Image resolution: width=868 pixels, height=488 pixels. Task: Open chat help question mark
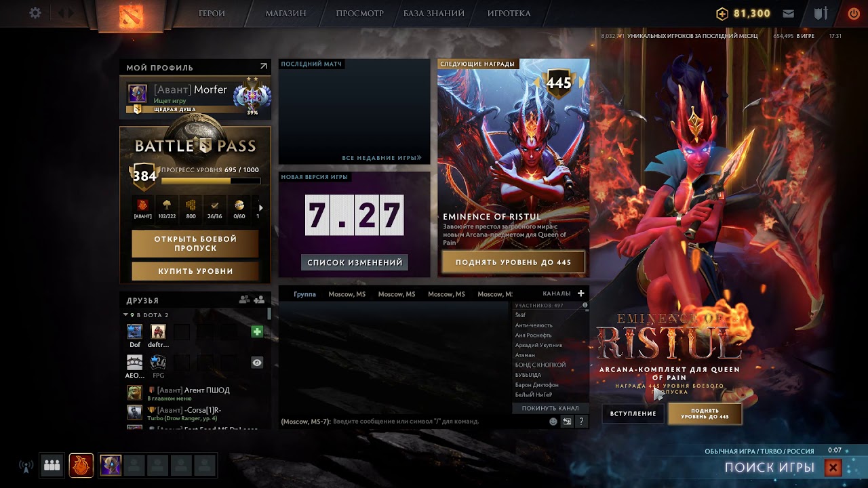point(581,421)
